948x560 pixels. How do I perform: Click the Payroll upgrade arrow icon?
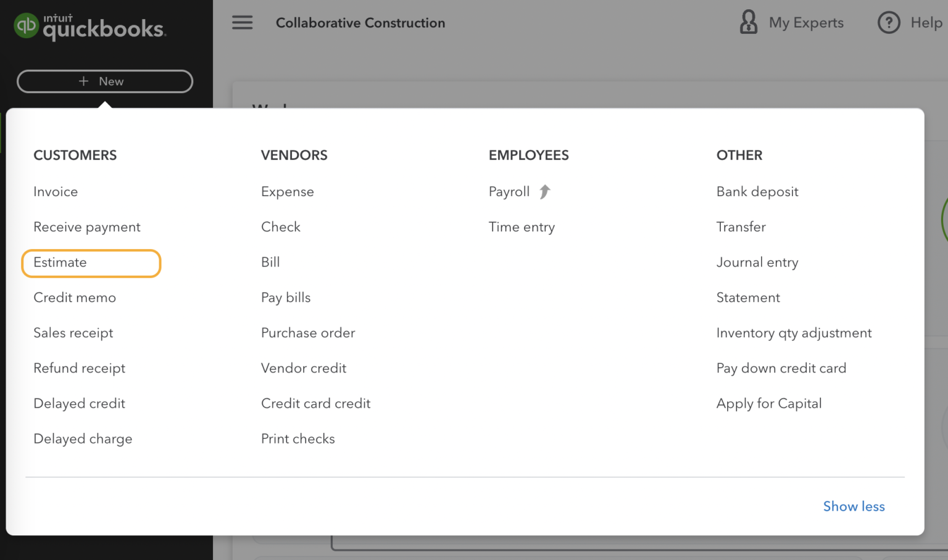[x=544, y=191]
